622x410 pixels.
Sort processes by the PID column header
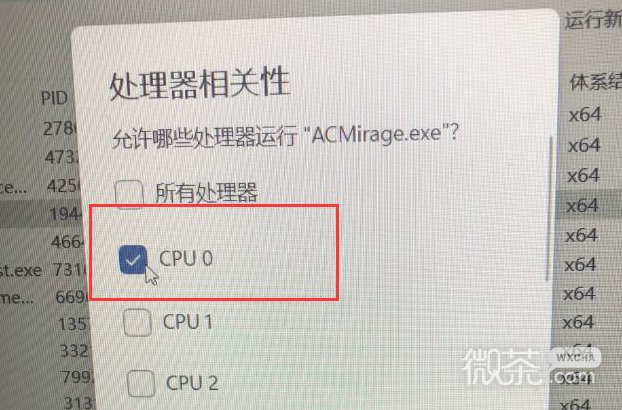(x=54, y=98)
